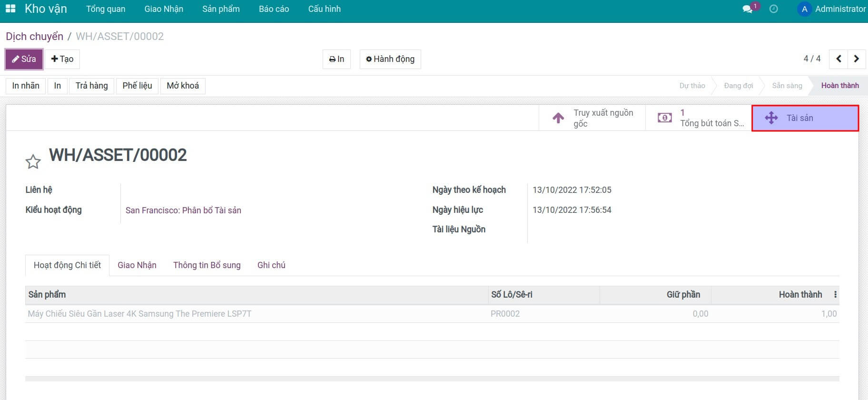
Task: Switch to Thông tin Bổ sung tab
Action: (207, 265)
